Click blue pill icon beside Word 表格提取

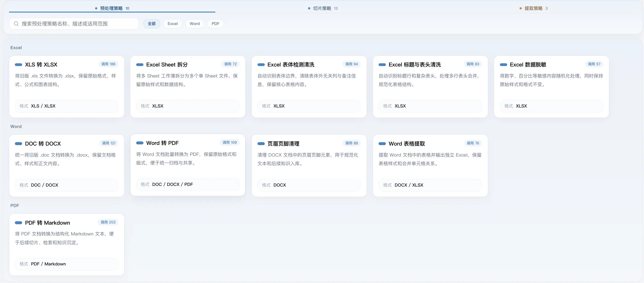point(382,144)
